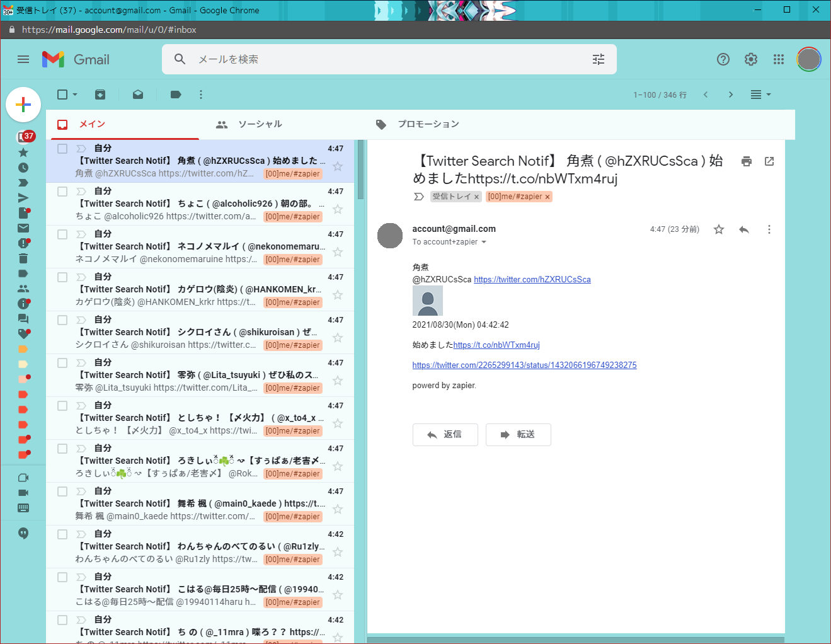Screen dimensions: 831x644
Task: Open Hangouts chat quote icon
Action: pyautogui.click(x=23, y=533)
